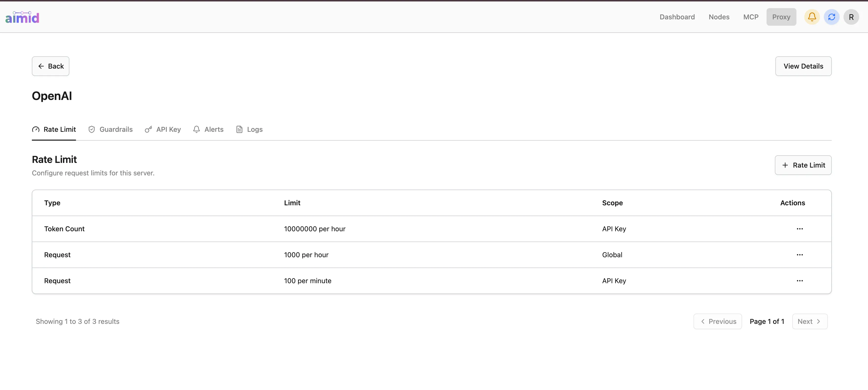Click the Global scope cell
The image size is (868, 390).
tap(612, 255)
